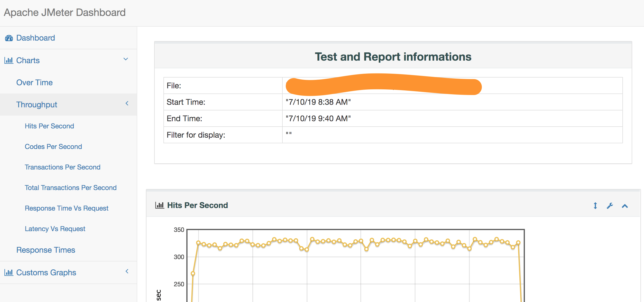The image size is (644, 302).
Task: Go to Response Time Vs Request chart
Action: coord(67,208)
